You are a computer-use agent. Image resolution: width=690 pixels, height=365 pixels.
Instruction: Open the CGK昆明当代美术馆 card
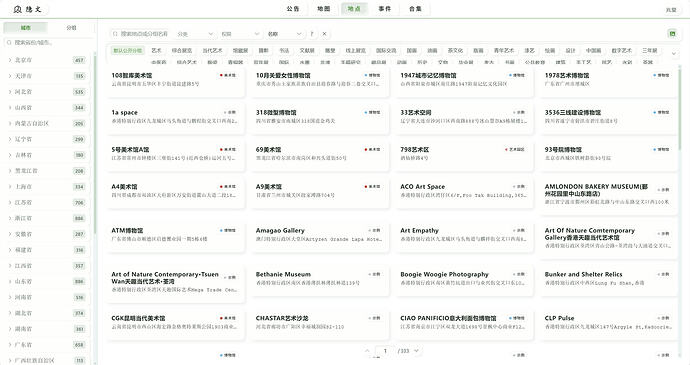[x=175, y=324]
